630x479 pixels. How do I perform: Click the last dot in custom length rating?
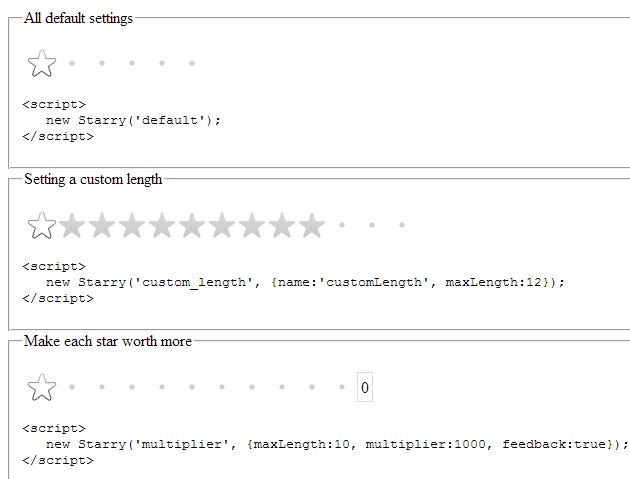coord(402,225)
